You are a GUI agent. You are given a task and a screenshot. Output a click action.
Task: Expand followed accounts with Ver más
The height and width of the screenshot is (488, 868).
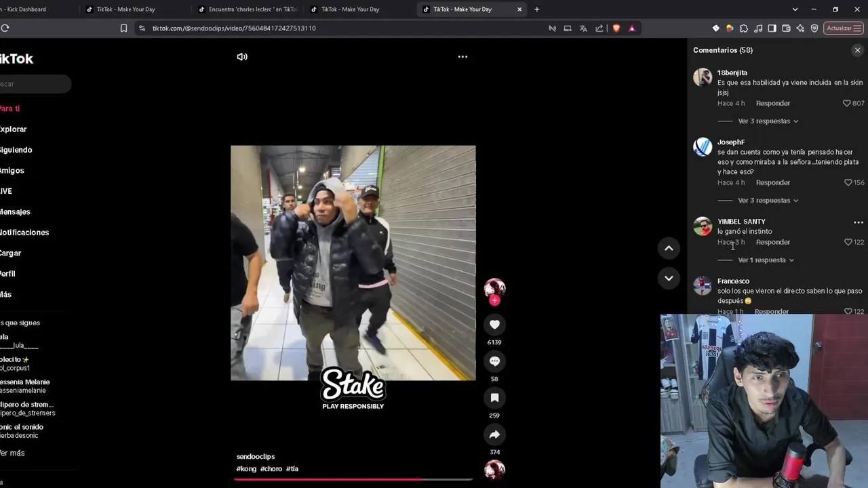coord(12,453)
